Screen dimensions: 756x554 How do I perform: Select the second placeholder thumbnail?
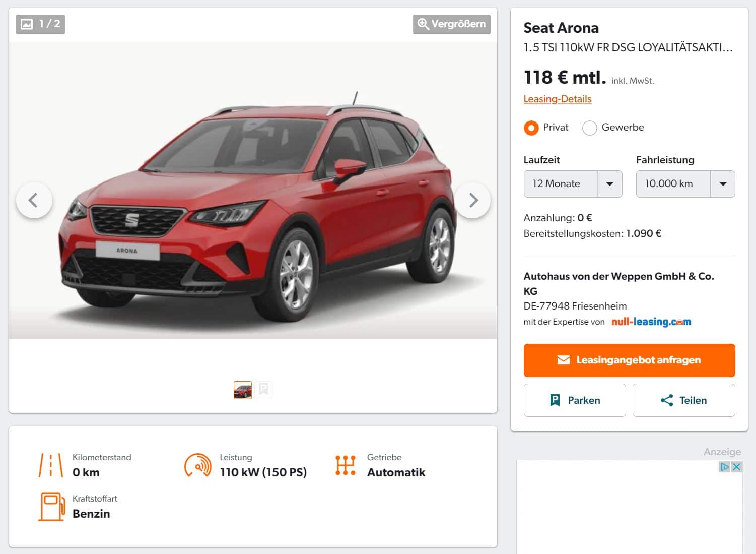(x=263, y=390)
